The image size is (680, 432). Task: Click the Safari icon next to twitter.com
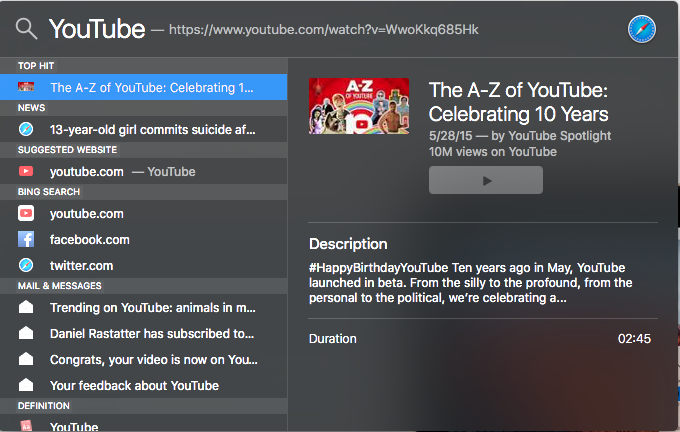(x=26, y=265)
